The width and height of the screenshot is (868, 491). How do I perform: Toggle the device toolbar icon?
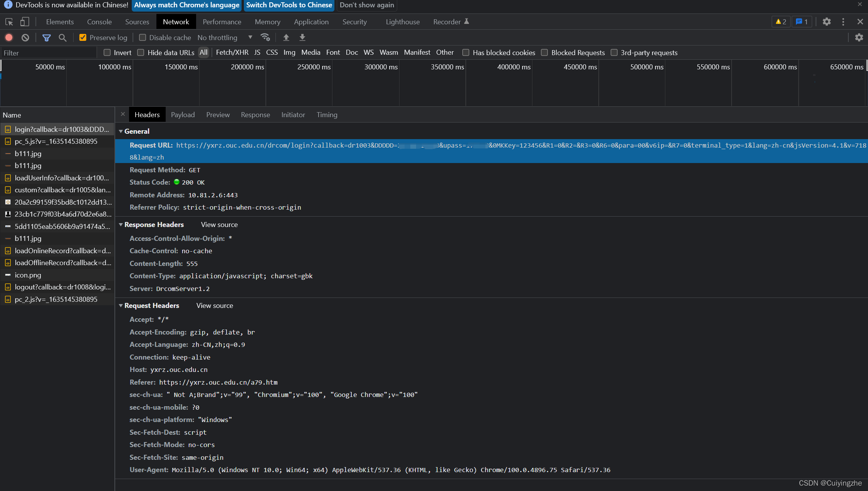25,22
